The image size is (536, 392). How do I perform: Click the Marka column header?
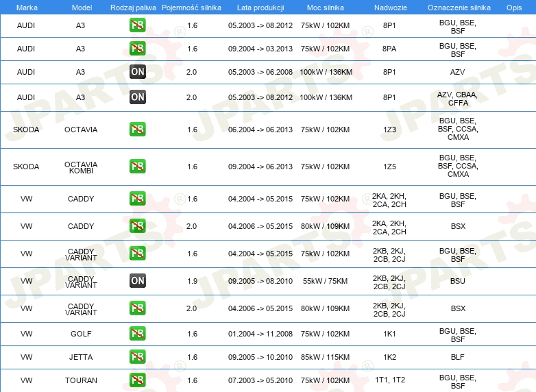(x=27, y=8)
